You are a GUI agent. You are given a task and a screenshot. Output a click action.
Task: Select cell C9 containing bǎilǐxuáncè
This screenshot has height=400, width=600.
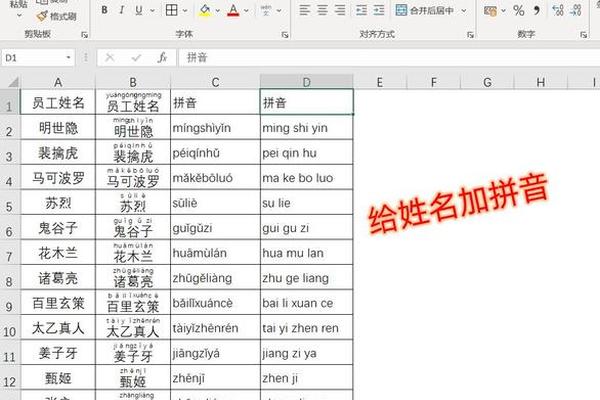pos(215,303)
